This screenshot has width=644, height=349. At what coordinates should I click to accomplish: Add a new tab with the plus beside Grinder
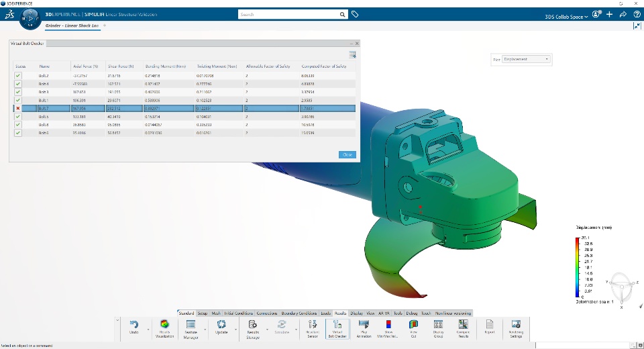(x=105, y=26)
